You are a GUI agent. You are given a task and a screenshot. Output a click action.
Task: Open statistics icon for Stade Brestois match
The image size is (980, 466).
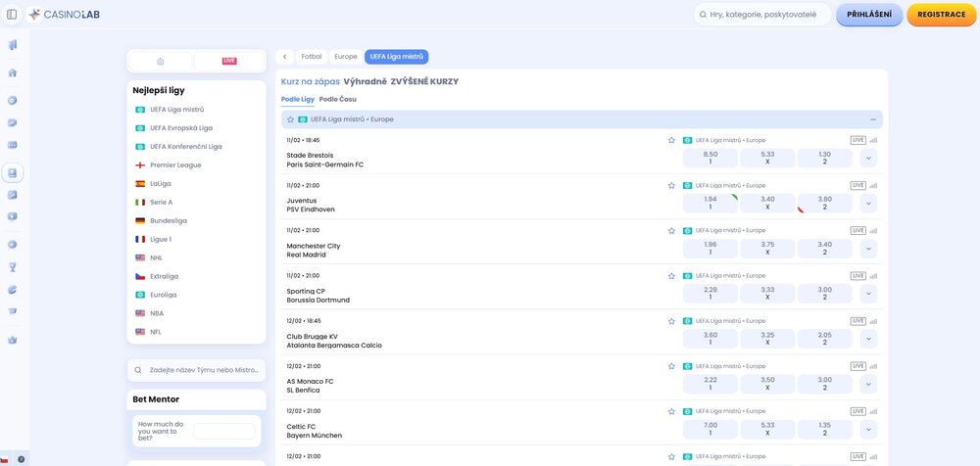(874, 140)
